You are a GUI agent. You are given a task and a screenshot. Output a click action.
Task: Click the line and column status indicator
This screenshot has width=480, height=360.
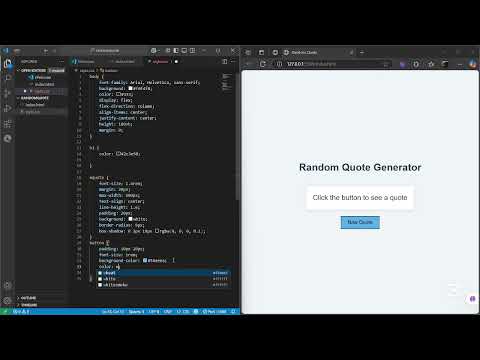tap(113, 312)
